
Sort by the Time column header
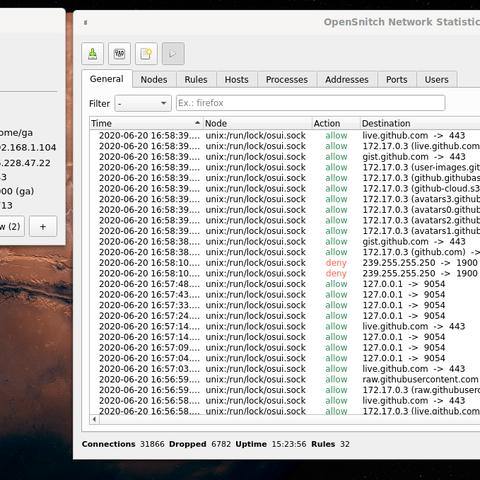pyautogui.click(x=146, y=123)
